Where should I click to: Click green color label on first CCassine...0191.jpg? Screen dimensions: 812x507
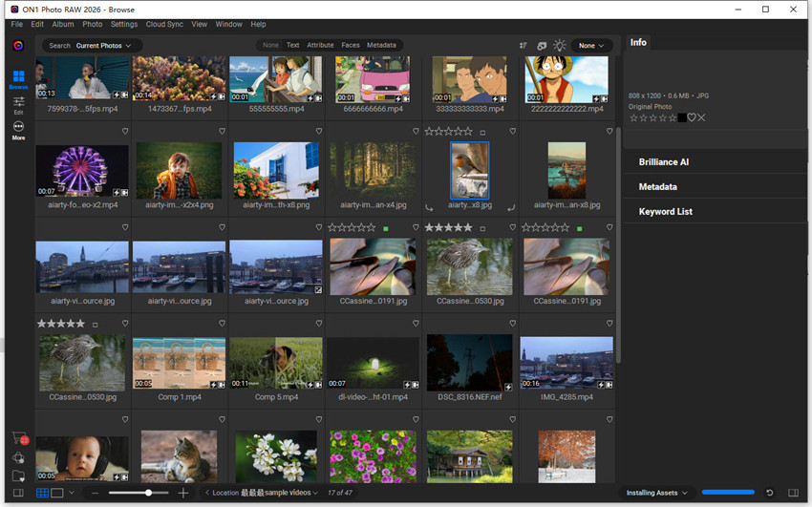click(386, 228)
